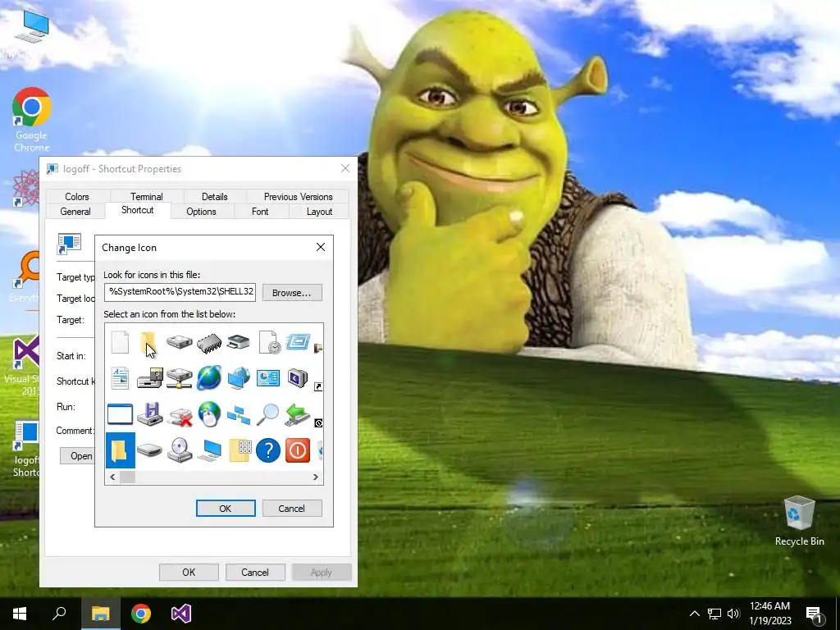Close the Change Icon dialog

point(321,247)
